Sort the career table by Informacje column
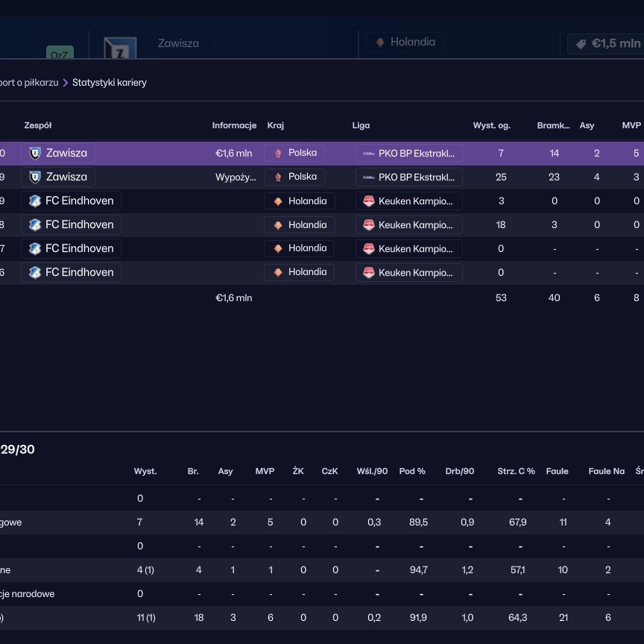 [x=234, y=125]
